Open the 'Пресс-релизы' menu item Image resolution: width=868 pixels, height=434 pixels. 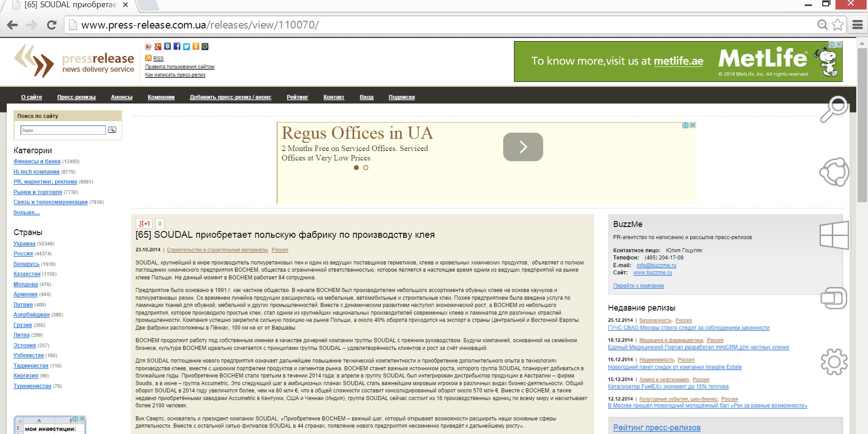click(76, 97)
